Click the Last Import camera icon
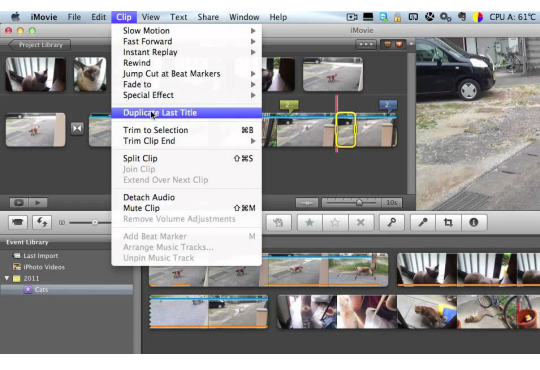Image resolution: width=540 pixels, height=370 pixels. tap(17, 256)
